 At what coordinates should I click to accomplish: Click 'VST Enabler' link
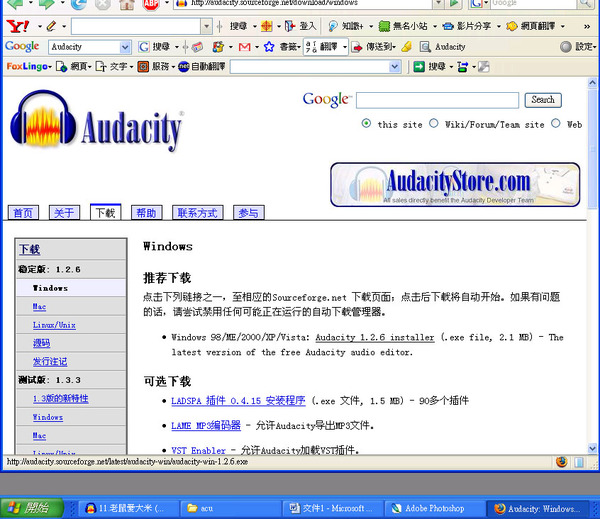point(199,450)
